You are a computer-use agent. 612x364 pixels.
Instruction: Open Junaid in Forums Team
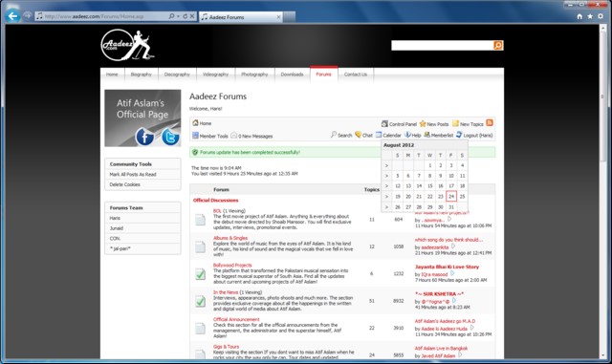(x=117, y=228)
